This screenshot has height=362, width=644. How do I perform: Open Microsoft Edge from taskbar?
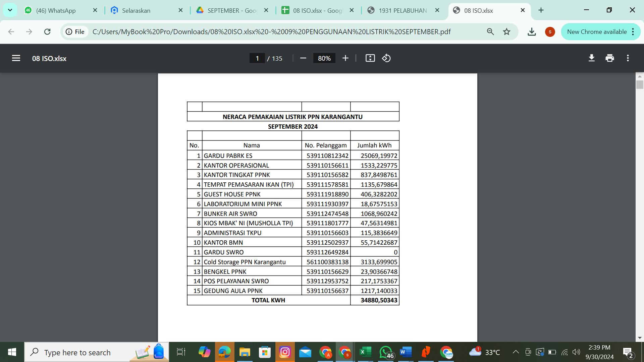tap(224, 352)
